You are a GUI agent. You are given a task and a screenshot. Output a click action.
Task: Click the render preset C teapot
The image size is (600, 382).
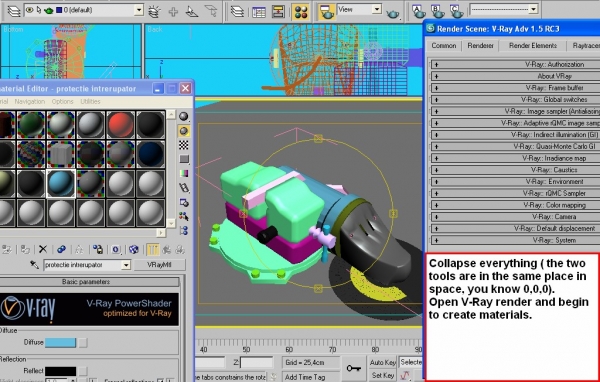456,11
